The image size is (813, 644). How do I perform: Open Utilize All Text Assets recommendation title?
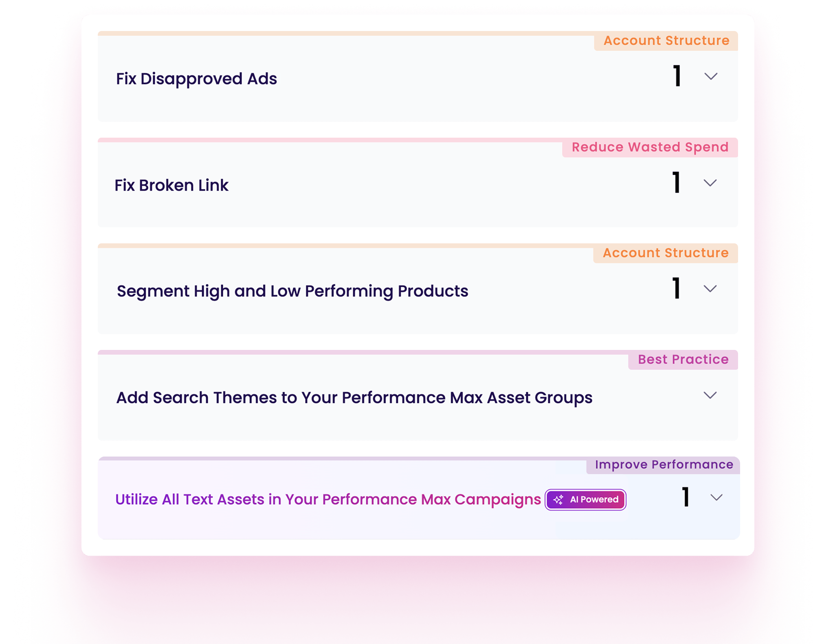click(328, 499)
